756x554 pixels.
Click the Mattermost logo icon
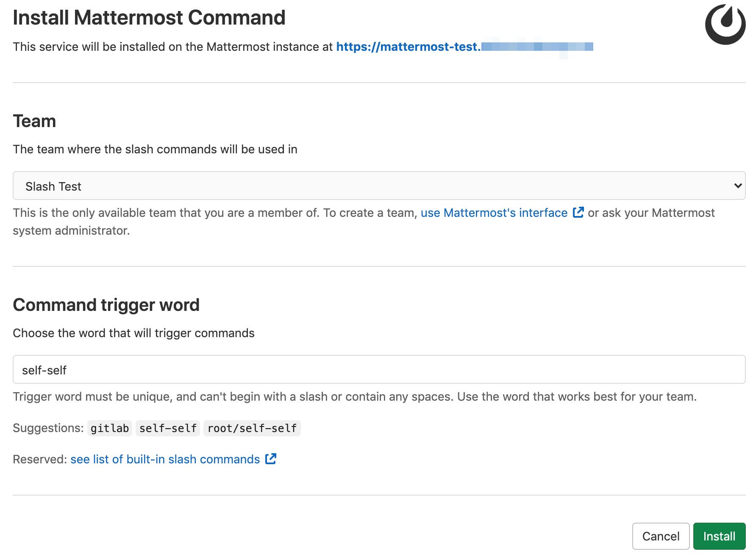click(725, 25)
